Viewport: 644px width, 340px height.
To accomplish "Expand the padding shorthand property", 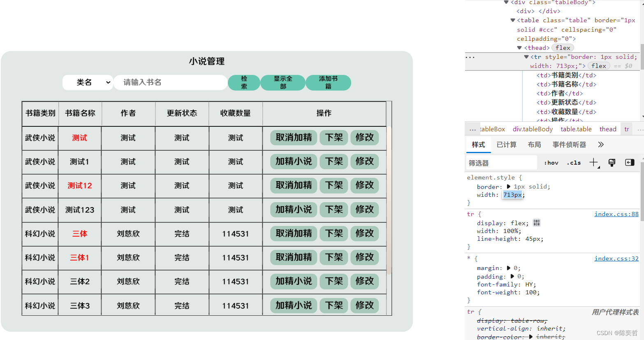I will [x=512, y=276].
